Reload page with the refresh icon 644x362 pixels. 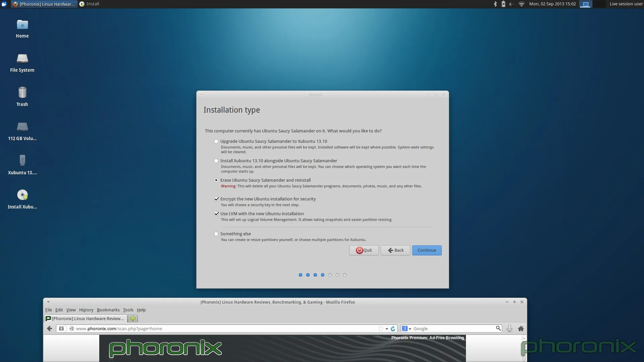(x=393, y=329)
